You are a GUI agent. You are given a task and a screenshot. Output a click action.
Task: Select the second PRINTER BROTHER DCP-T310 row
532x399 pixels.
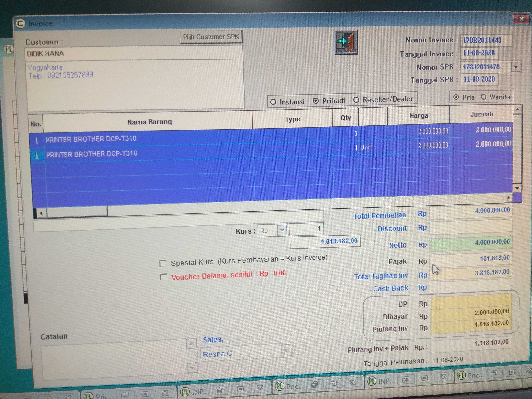point(91,154)
